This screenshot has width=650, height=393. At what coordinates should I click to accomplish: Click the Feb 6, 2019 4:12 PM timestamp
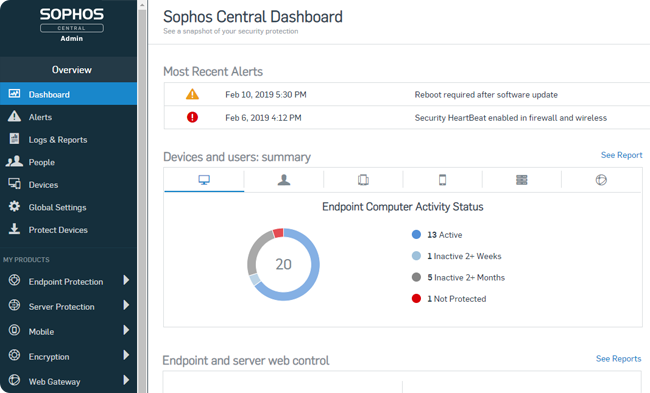click(x=263, y=118)
